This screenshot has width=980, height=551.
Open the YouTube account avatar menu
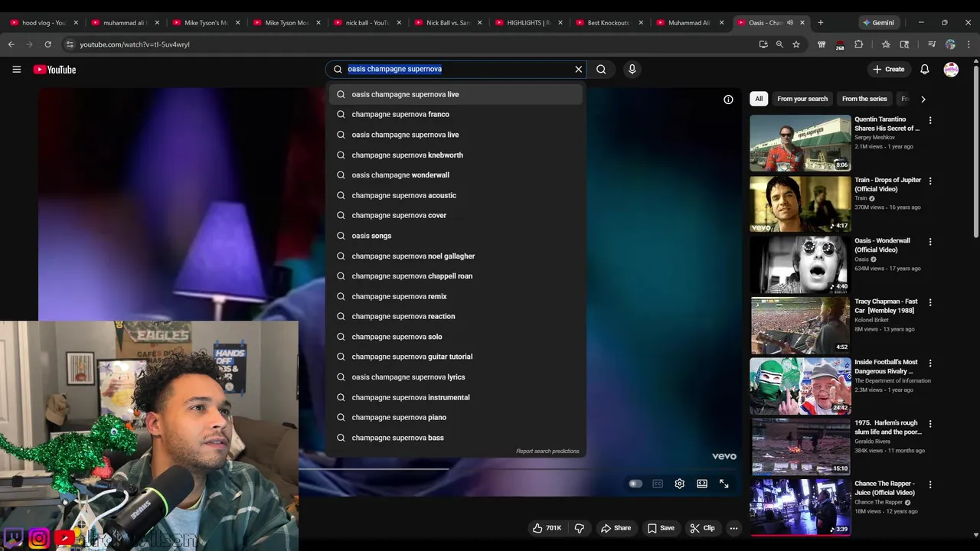951,70
